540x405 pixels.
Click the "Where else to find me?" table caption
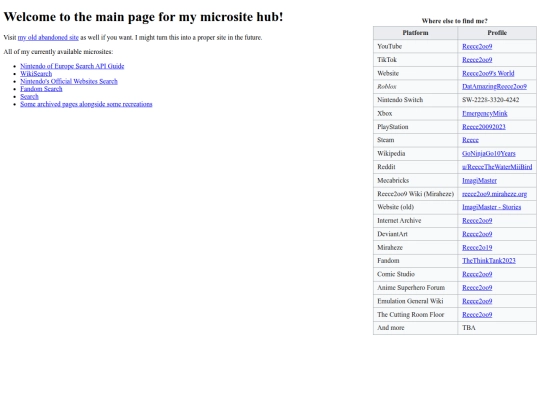[455, 21]
